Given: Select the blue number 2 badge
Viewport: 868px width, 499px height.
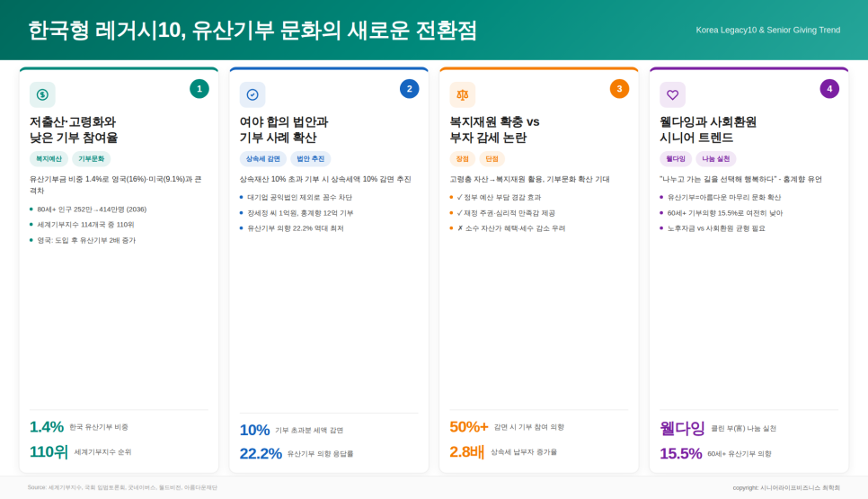Looking at the screenshot, I should point(410,88).
